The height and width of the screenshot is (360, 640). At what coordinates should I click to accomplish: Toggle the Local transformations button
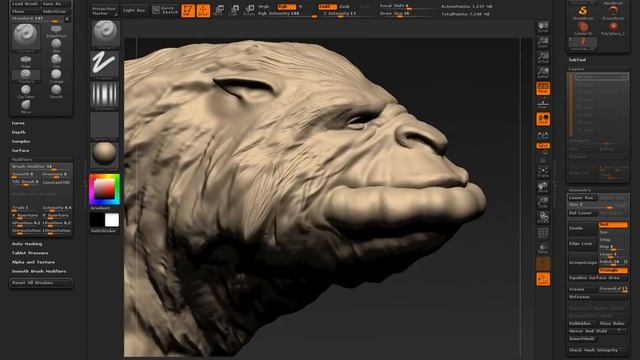[543, 119]
